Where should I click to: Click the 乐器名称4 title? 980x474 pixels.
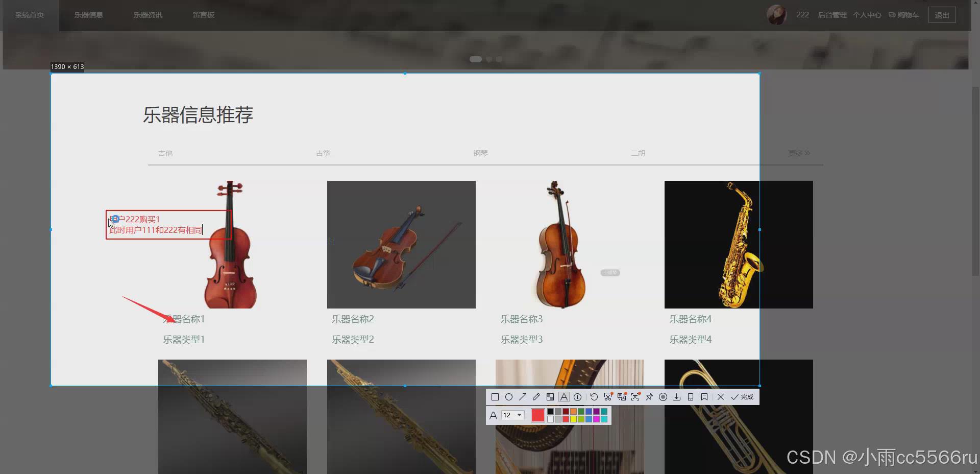tap(691, 319)
